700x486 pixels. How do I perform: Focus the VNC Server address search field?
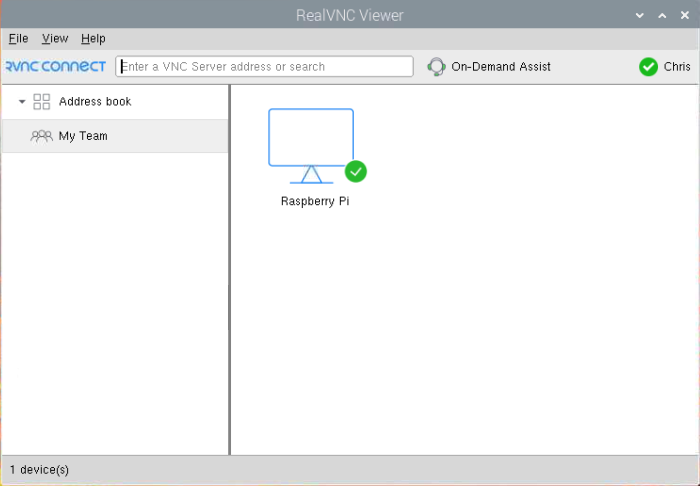pos(265,66)
